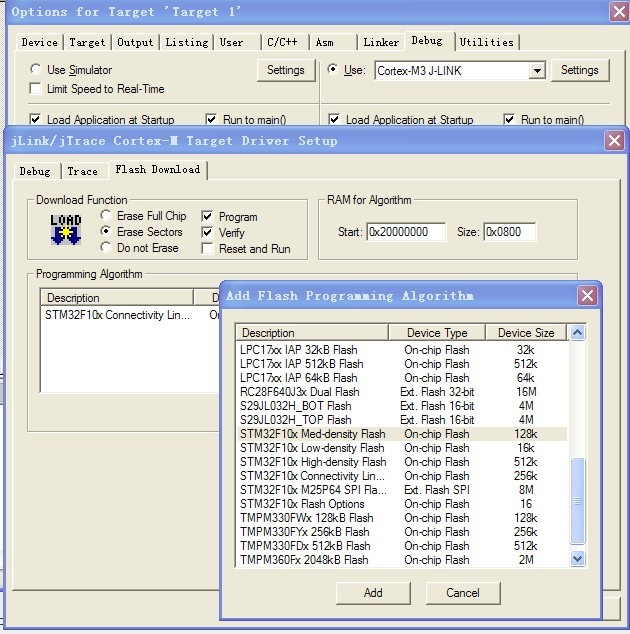Image resolution: width=630 pixels, height=634 pixels.
Task: Click Settings button next to Use Simulator
Action: (x=286, y=70)
